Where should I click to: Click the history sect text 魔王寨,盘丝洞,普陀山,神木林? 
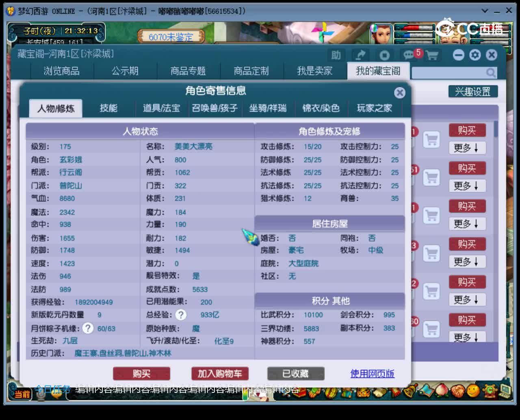[123, 353]
